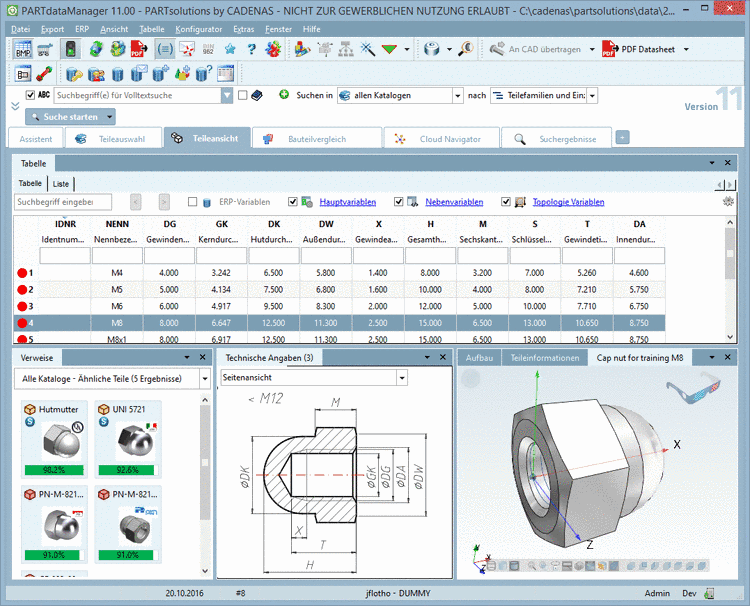Open the Suche starten dropdown arrow
This screenshot has height=606, width=750.
pyautogui.click(x=110, y=117)
